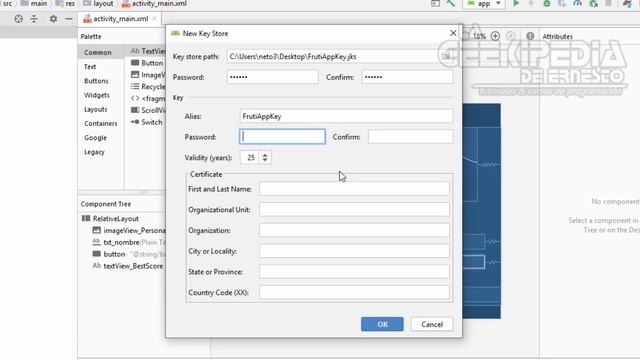Click the Organizational Unit field
Screen dimensions: 640x360
[x=354, y=210]
